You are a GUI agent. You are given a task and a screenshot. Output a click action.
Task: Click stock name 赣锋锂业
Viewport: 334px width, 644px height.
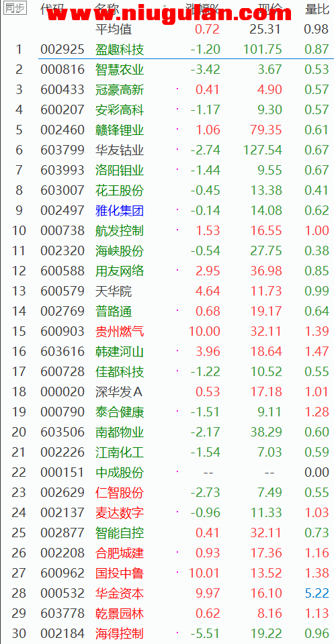pos(120,130)
